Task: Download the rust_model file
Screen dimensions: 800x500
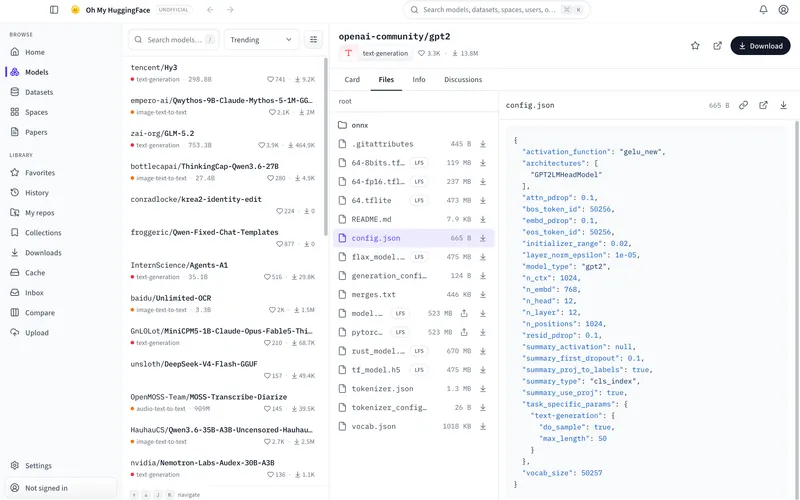Action: (483, 351)
